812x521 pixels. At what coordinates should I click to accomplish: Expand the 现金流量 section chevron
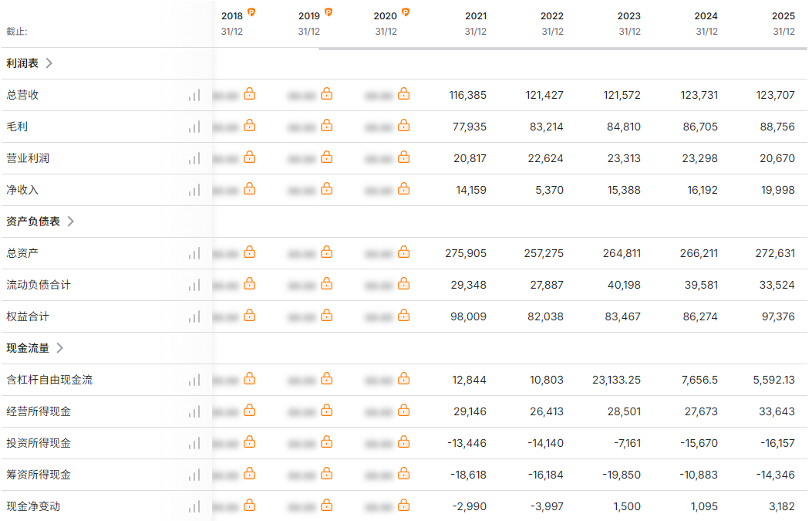click(x=60, y=348)
